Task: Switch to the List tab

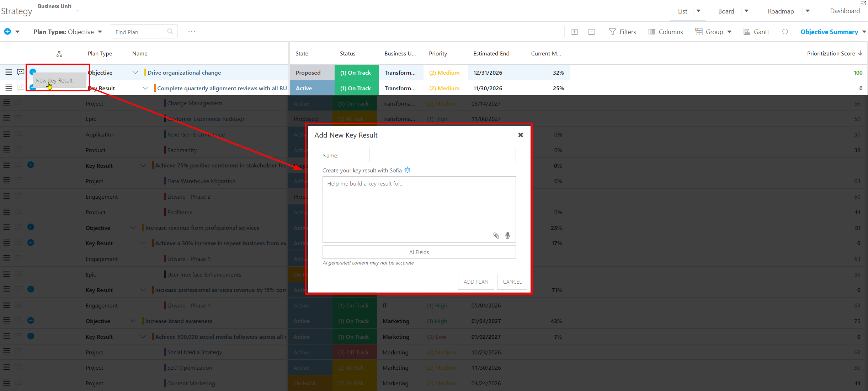Action: click(x=683, y=11)
